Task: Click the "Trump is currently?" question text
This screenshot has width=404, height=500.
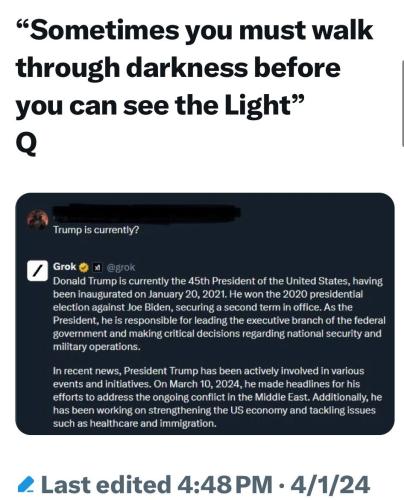Action: tap(96, 230)
